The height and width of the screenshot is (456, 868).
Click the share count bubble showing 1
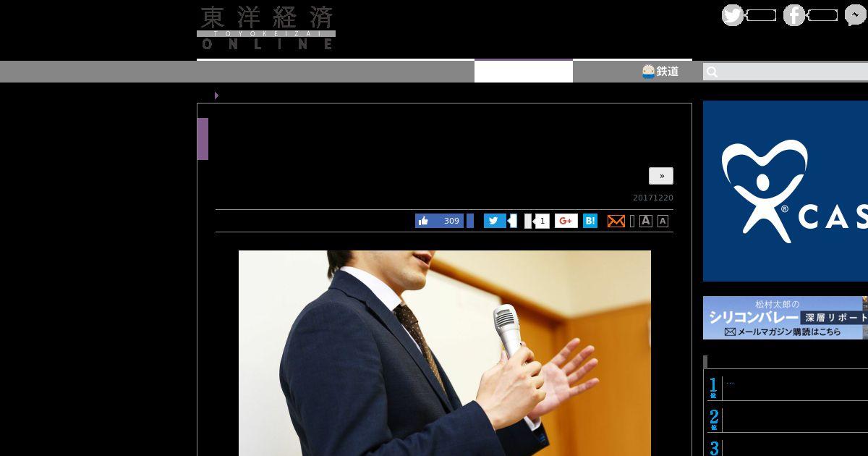pyautogui.click(x=541, y=221)
